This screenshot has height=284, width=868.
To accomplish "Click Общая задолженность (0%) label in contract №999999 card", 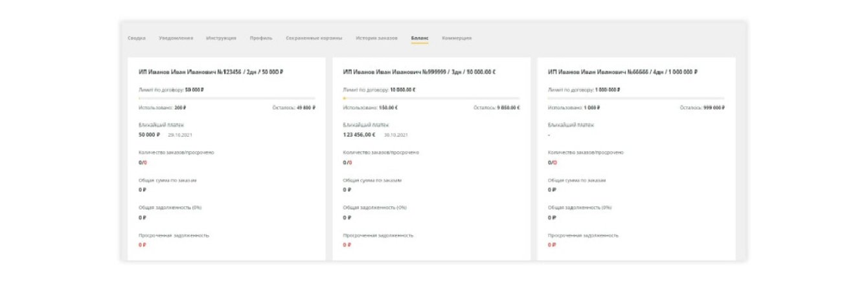I will (x=375, y=207).
